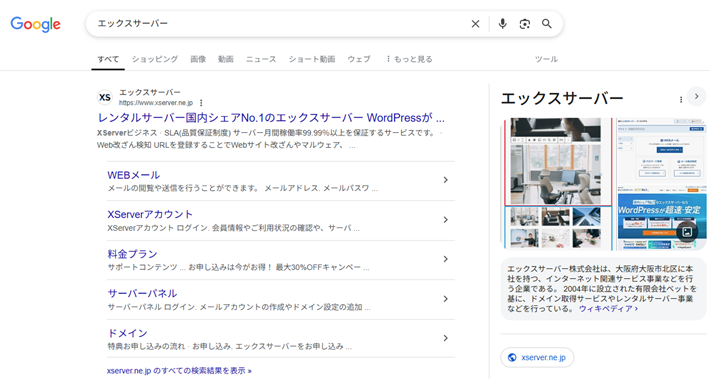Open the XServerアカウント sitelink
Viewport: 710px width, 379px height.
tap(150, 215)
